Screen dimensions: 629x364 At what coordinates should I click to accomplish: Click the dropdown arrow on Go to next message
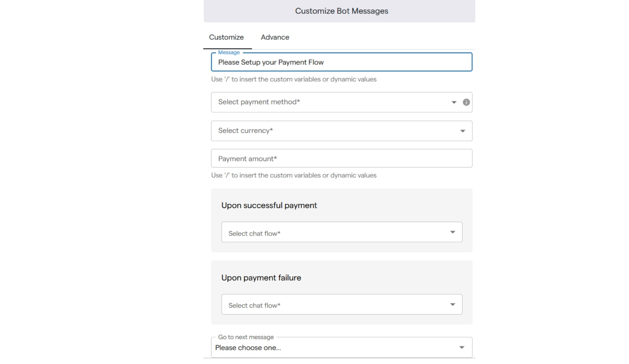[x=462, y=347]
